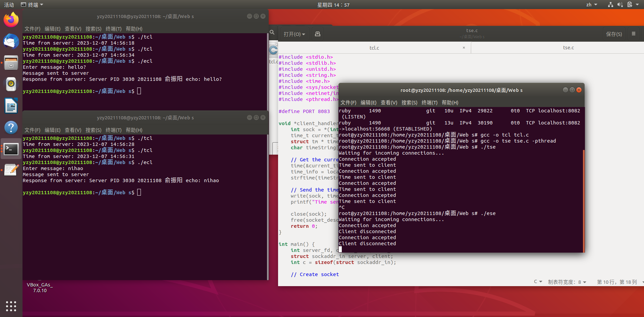The width and height of the screenshot is (644, 317).
Task: Click "Time from server: 2023-12-07 14:56:18" line
Action: point(78,43)
